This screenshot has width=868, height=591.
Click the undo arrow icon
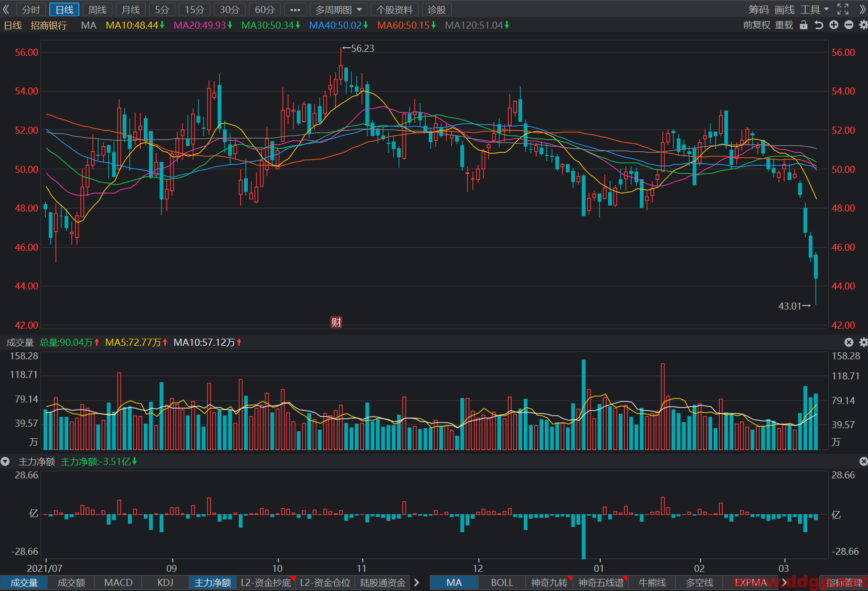[x=819, y=25]
